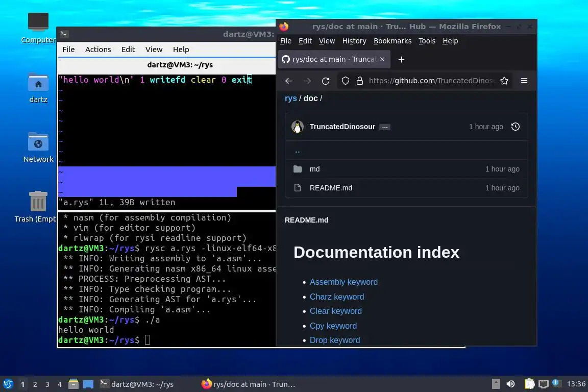The image size is (588, 392).
Task: Close the rys/doc at main tab
Action: [382, 59]
